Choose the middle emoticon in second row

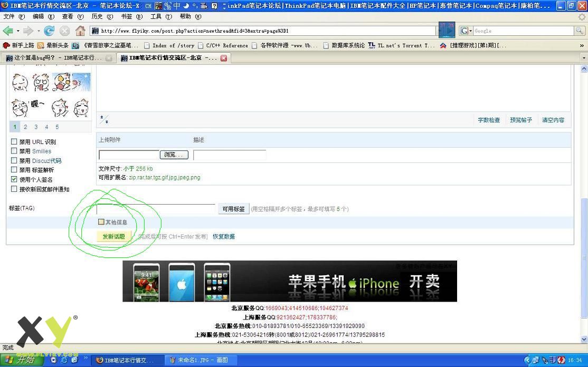(60, 108)
